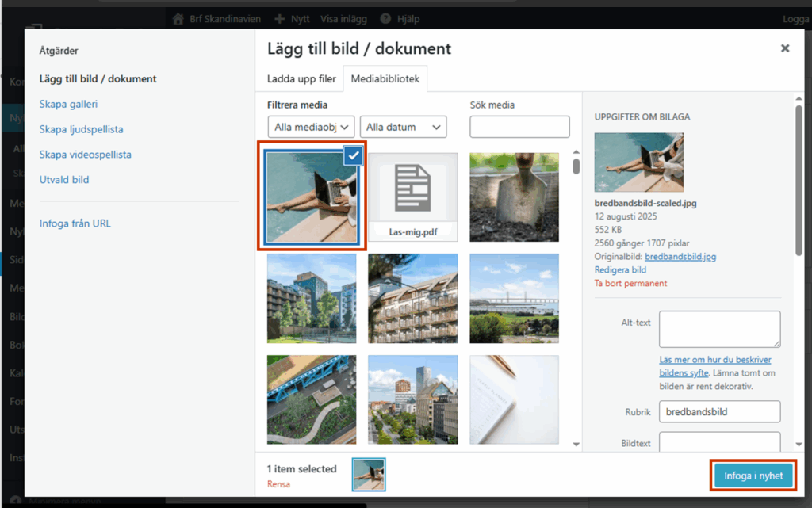Viewport: 812px width, 508px height.
Task: Select the Mediabibliotek tab
Action: 385,78
